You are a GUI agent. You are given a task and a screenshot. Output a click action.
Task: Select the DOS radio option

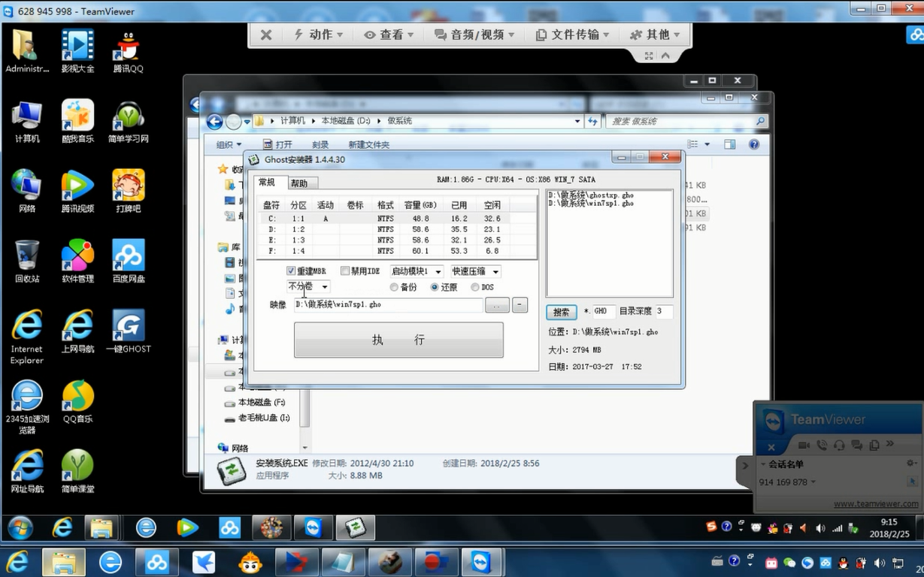point(475,287)
